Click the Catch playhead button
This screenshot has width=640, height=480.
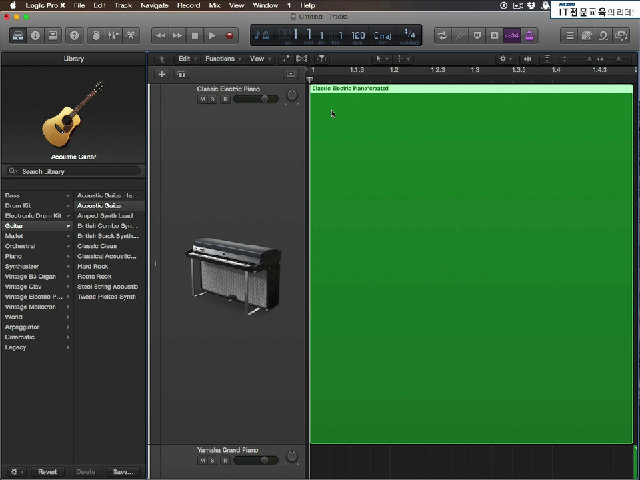322,59
